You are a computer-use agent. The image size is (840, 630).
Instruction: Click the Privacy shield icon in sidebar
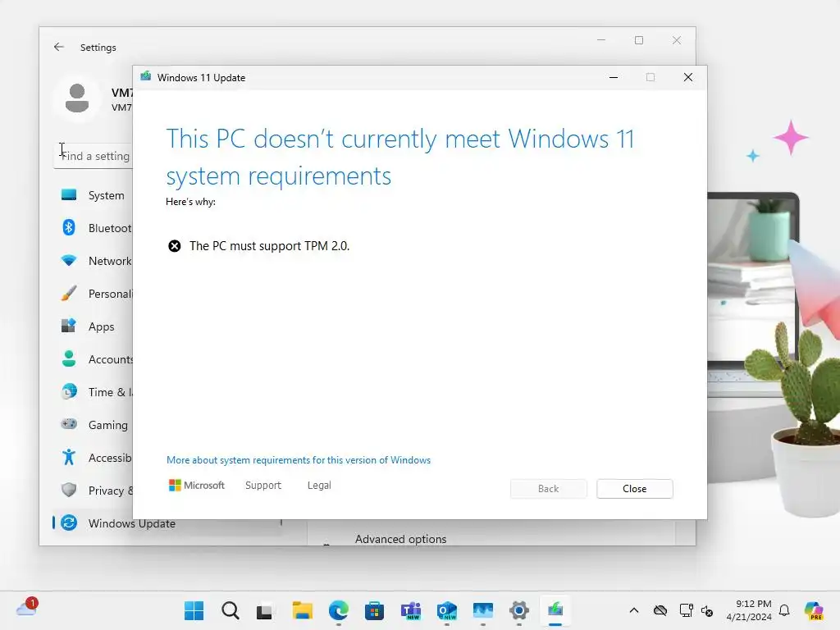tap(69, 490)
